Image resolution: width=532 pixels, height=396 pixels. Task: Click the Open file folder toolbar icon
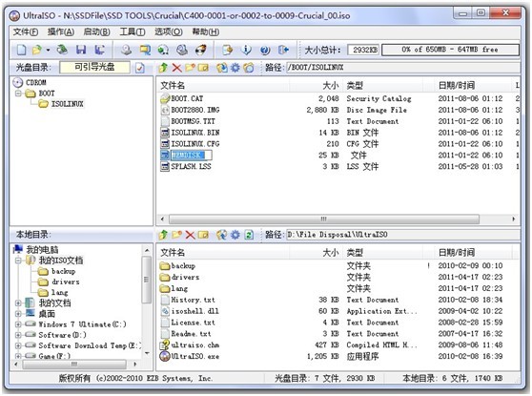(36, 50)
